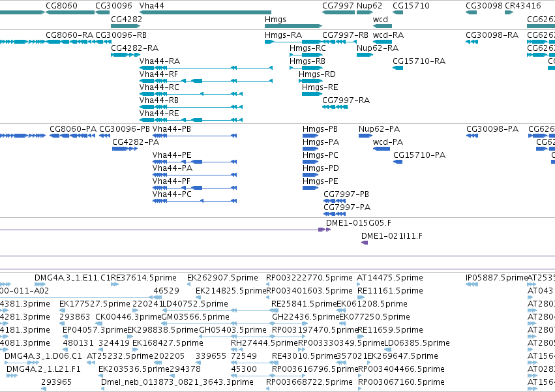This screenshot has height=392, width=555.
Task: Click transcript Vha44-RA label
Action: point(160,61)
